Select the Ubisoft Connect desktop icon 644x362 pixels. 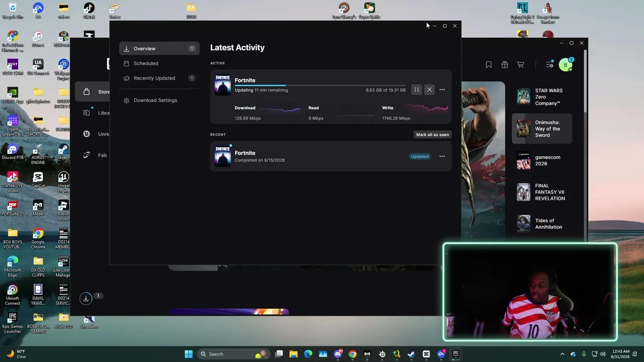13,295
